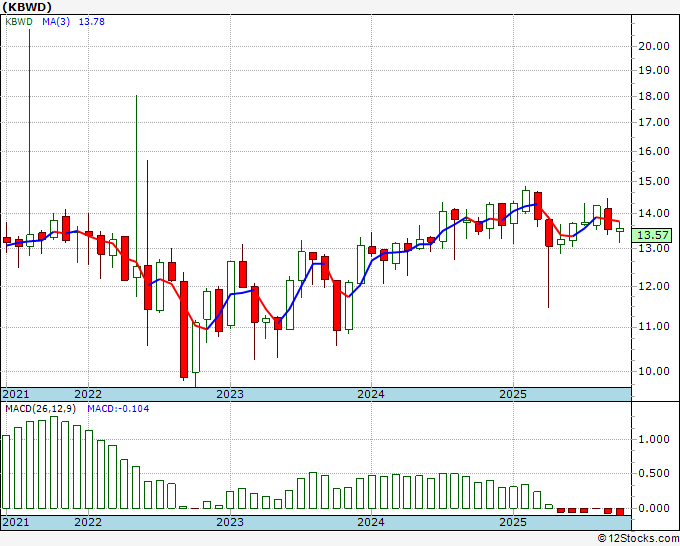Click the 11.00 price axis label

pos(654,327)
